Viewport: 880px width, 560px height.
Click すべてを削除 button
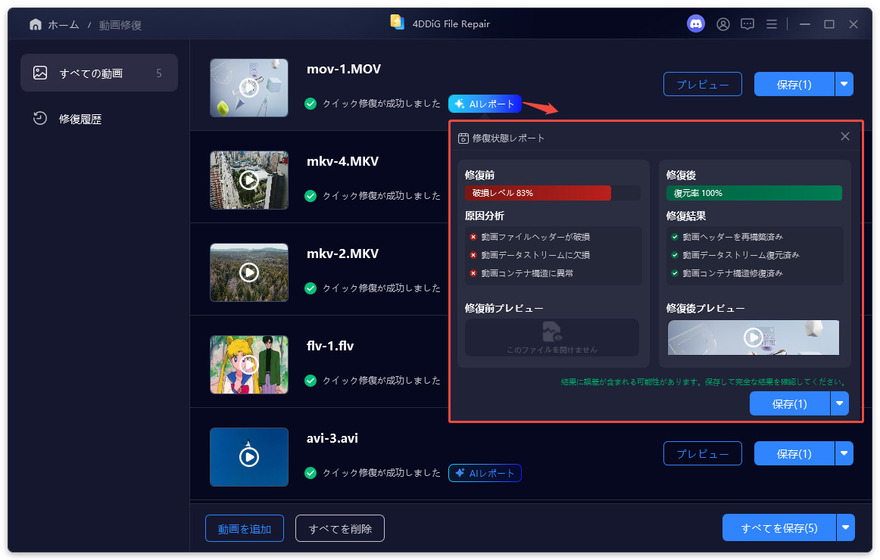click(x=340, y=529)
